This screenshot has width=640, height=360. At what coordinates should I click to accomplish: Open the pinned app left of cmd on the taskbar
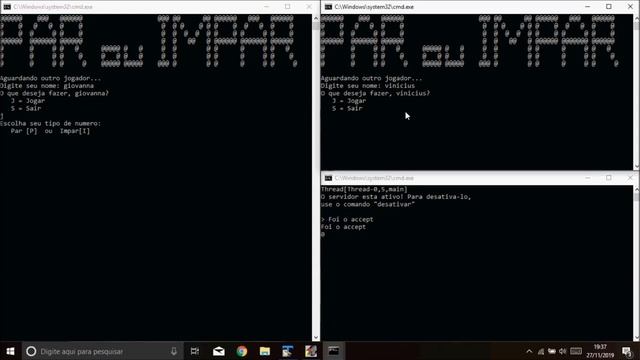tap(311, 351)
